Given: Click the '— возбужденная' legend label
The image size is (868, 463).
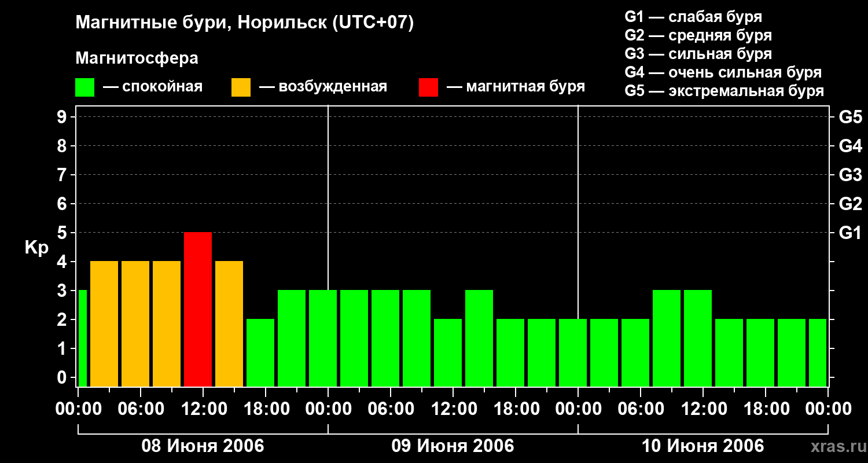Looking at the screenshot, I should tap(323, 87).
